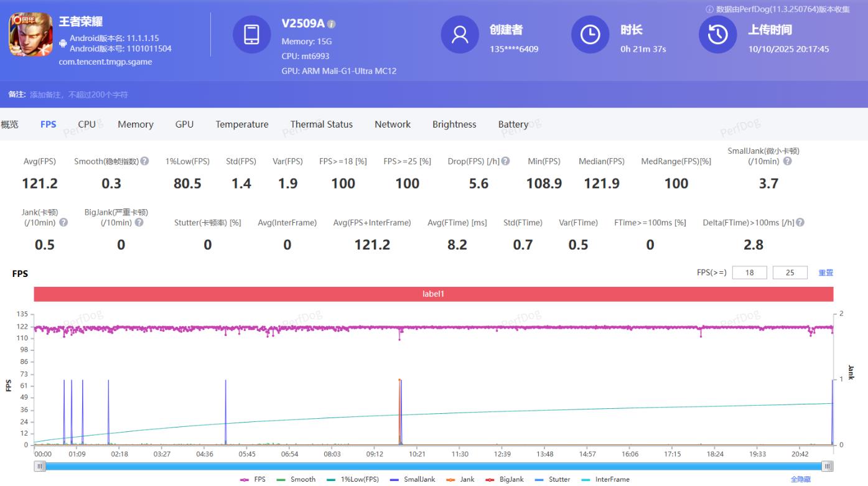
Task: Hide the 1%Low(FPS) legend series
Action: [x=353, y=479]
